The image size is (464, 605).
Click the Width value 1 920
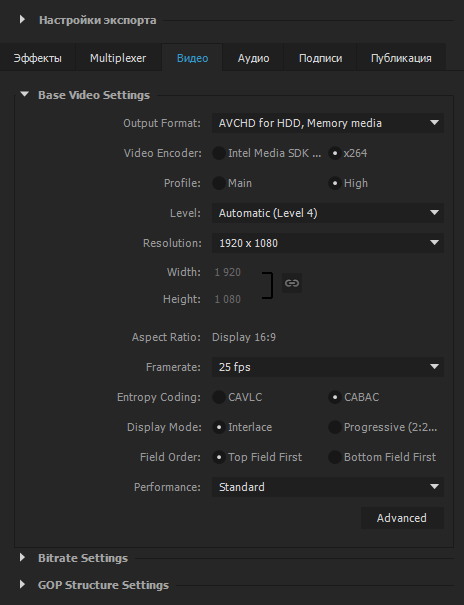click(228, 272)
